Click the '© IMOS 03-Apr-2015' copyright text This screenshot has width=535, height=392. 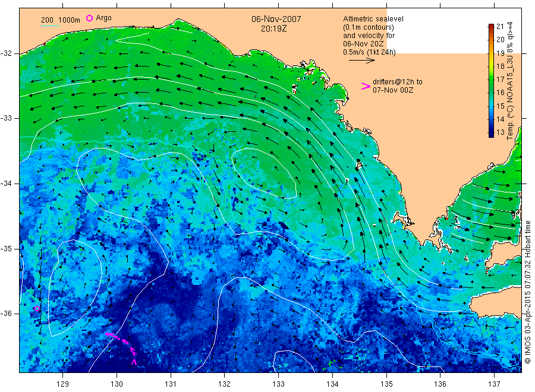pyautogui.click(x=527, y=328)
